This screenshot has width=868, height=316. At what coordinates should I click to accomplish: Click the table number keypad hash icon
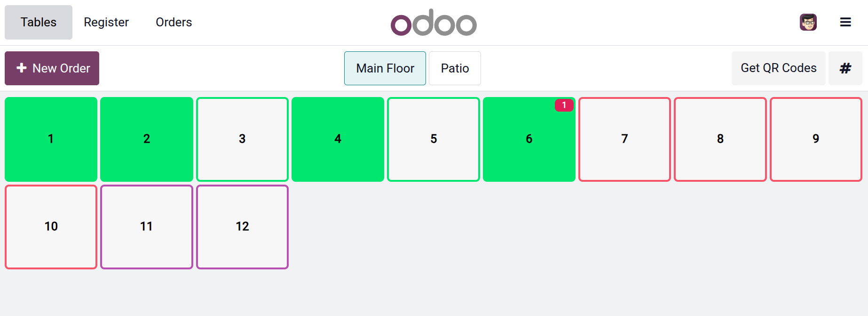[845, 68]
